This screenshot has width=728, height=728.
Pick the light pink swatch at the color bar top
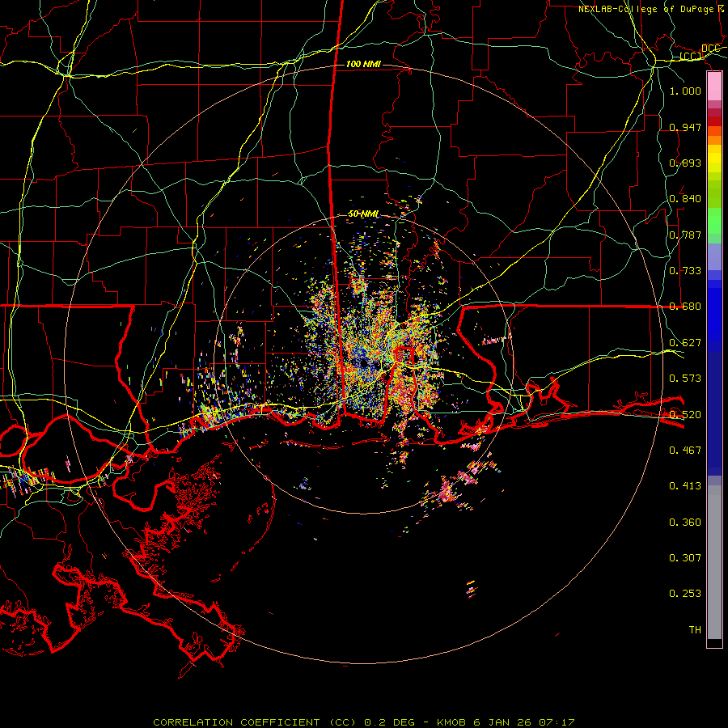coord(714,87)
